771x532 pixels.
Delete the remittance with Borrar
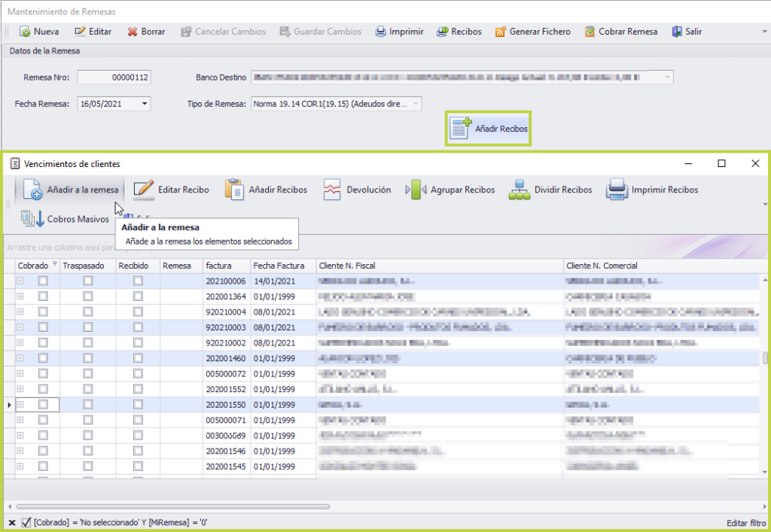(146, 32)
